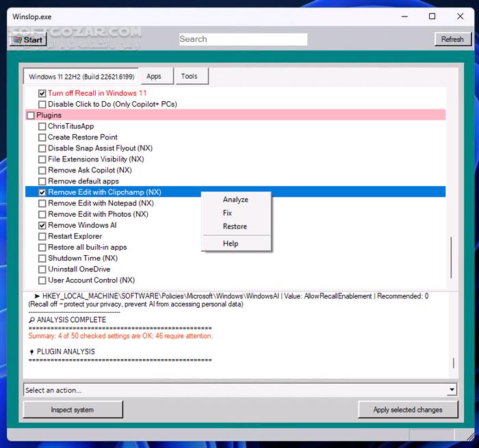Open Help from the context menu
This screenshot has width=479, height=448.
[x=230, y=243]
